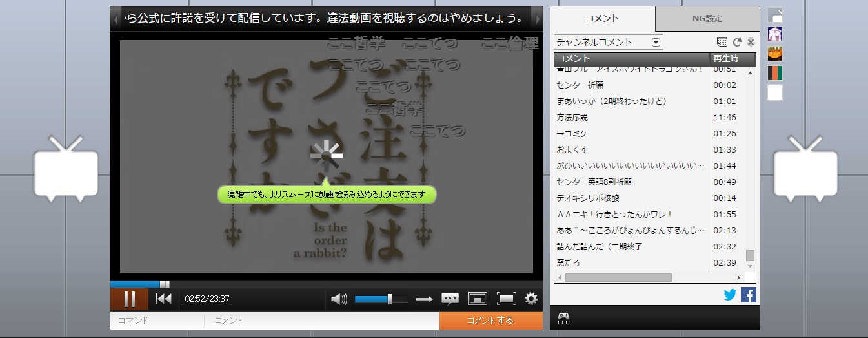The height and width of the screenshot is (338, 868).
Task: Click the comment list vertical scrollbar thumb
Action: (750, 255)
